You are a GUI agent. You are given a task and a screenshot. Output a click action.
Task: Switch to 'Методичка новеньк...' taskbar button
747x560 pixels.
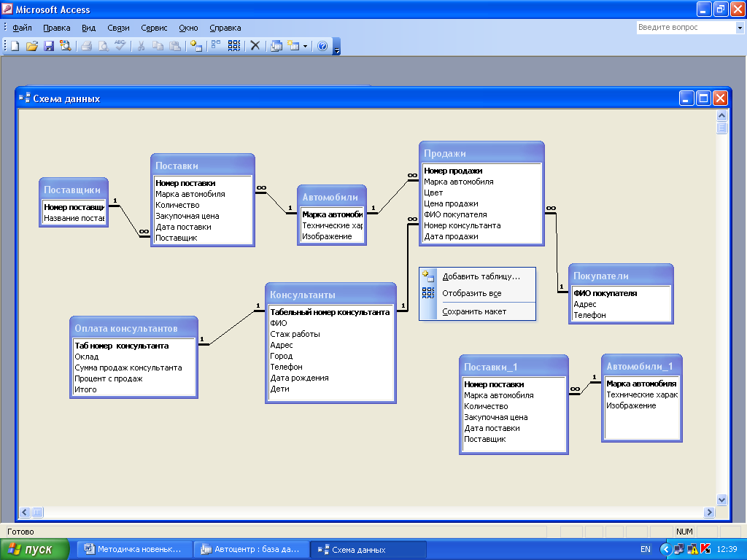pyautogui.click(x=135, y=550)
